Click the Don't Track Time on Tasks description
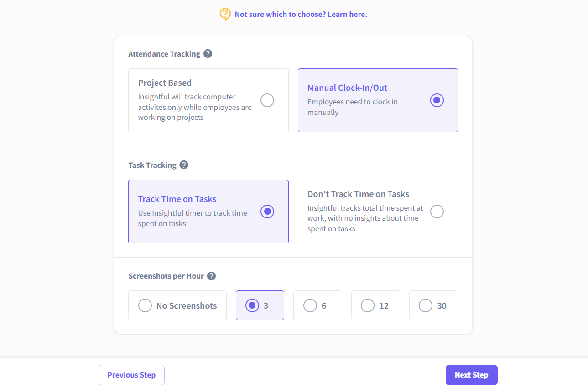588x388 pixels. point(365,218)
